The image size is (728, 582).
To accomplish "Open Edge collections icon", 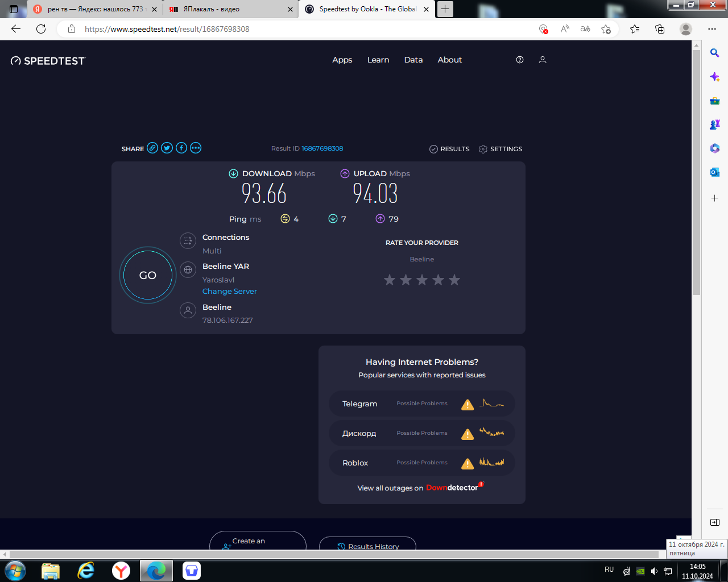I will click(660, 29).
